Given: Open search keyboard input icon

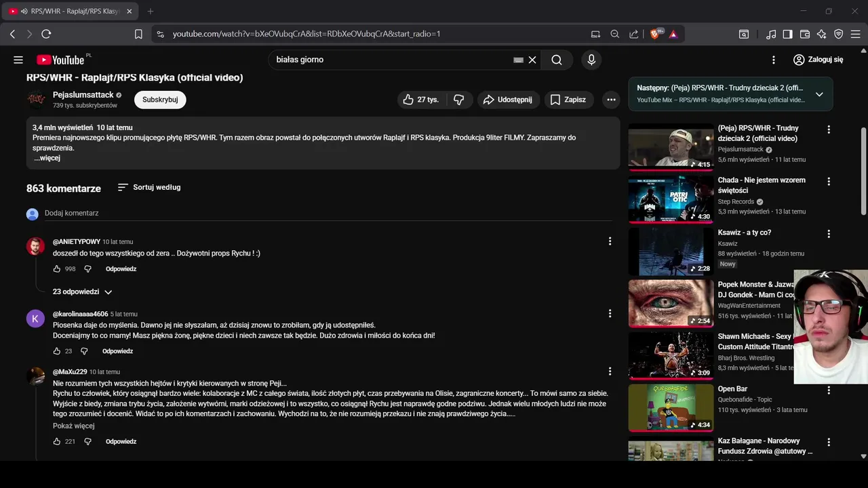Looking at the screenshot, I should pos(519,60).
